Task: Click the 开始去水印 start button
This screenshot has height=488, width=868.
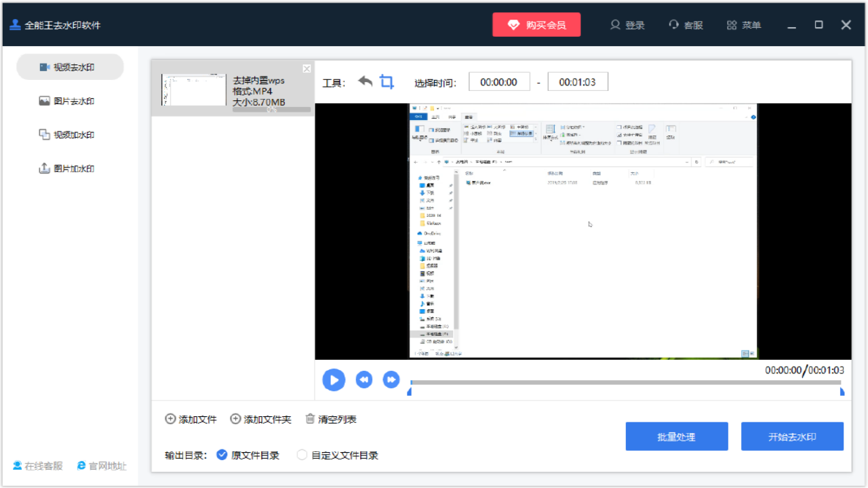Action: tap(792, 436)
